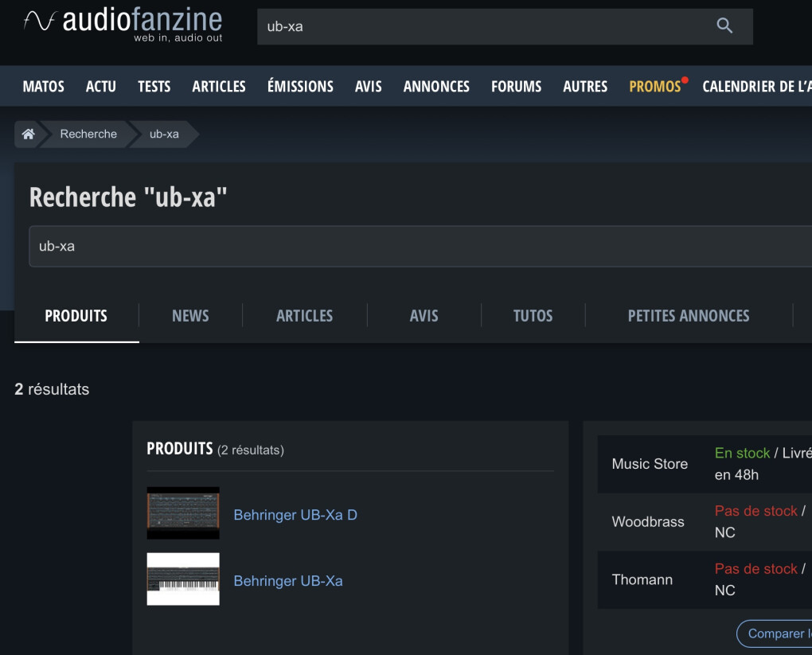Click the Woodbrass retailer row

pyautogui.click(x=705, y=522)
